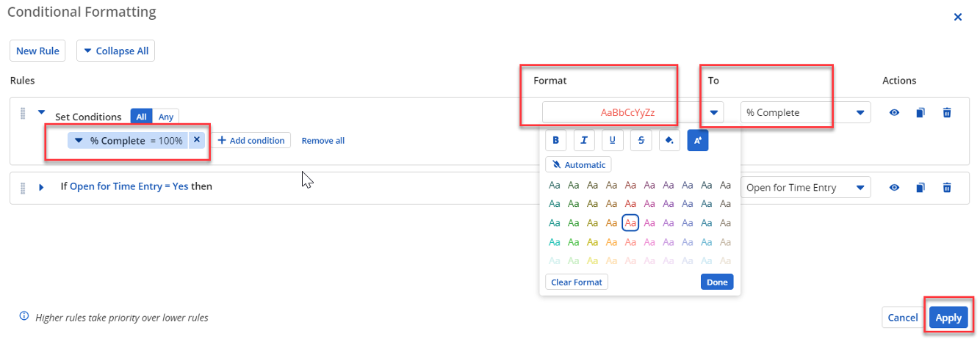Open the Collapse All dropdown
This screenshot has width=980, height=347.
pos(115,51)
